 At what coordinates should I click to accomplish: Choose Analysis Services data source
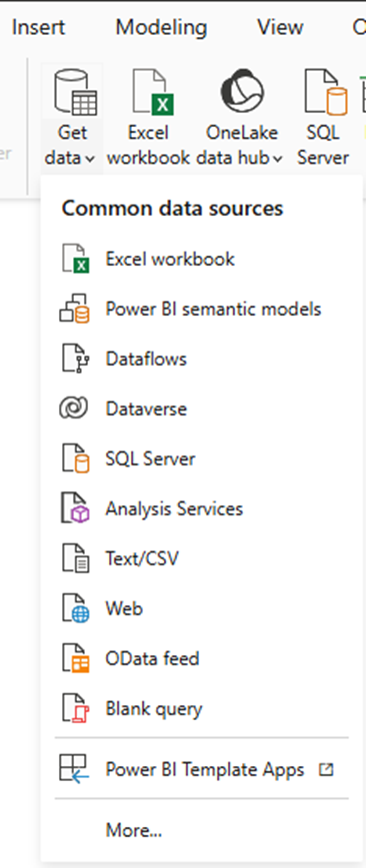174,508
